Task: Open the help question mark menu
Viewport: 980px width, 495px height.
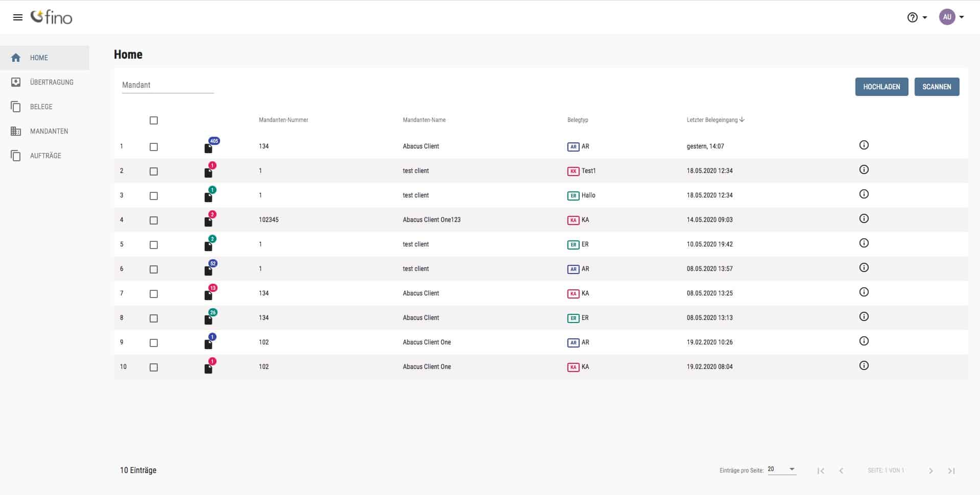Action: pyautogui.click(x=917, y=17)
